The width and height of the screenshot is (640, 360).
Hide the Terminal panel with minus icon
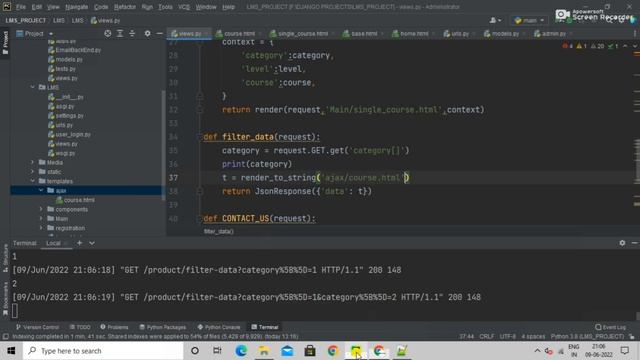[634, 242]
